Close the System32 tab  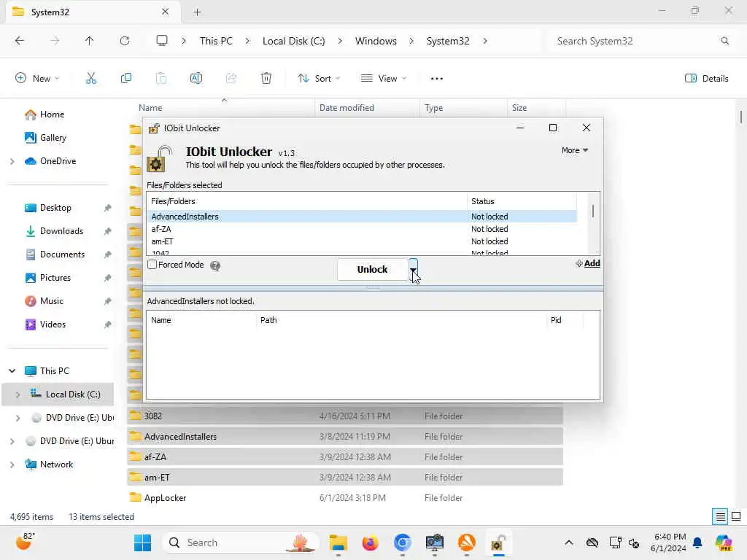pyautogui.click(x=166, y=12)
